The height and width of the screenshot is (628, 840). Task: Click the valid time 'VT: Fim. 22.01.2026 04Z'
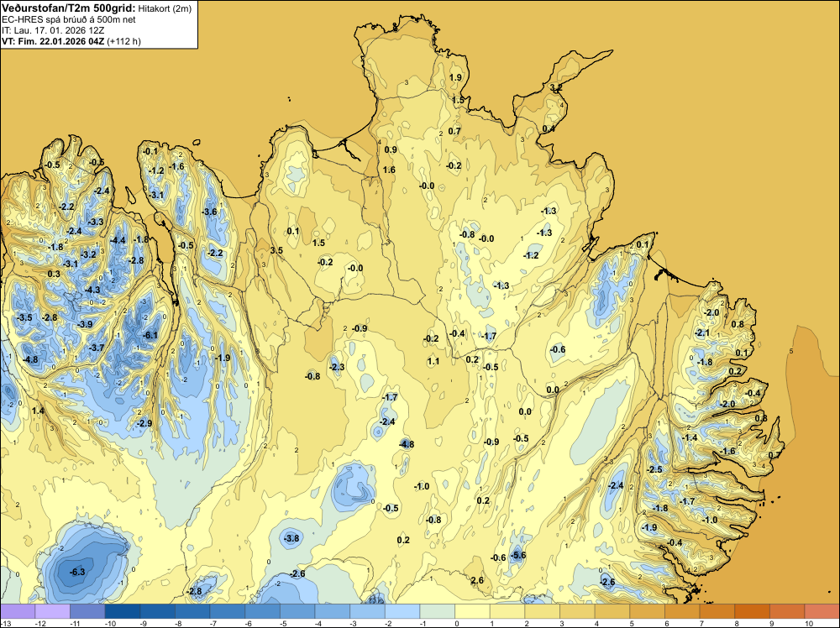pyautogui.click(x=53, y=41)
